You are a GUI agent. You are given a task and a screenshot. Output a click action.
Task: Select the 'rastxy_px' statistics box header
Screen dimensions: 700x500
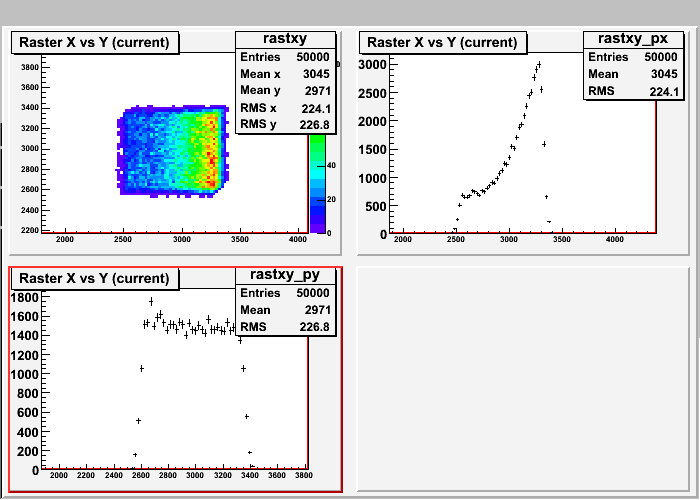pyautogui.click(x=633, y=39)
